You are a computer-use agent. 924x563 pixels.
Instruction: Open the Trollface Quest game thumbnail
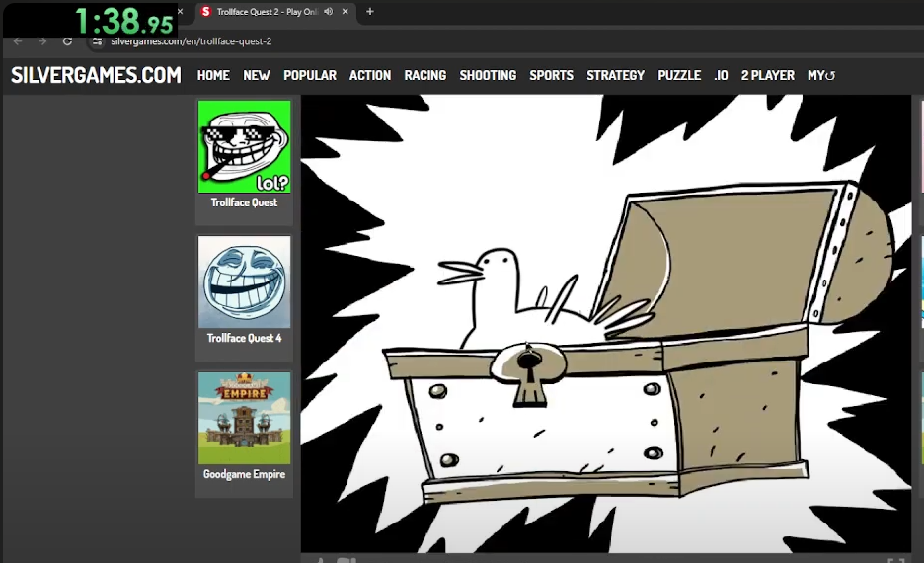[244, 146]
